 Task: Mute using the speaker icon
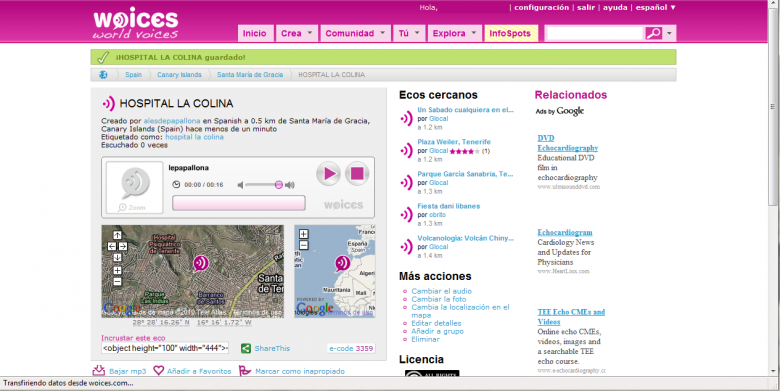(x=240, y=185)
